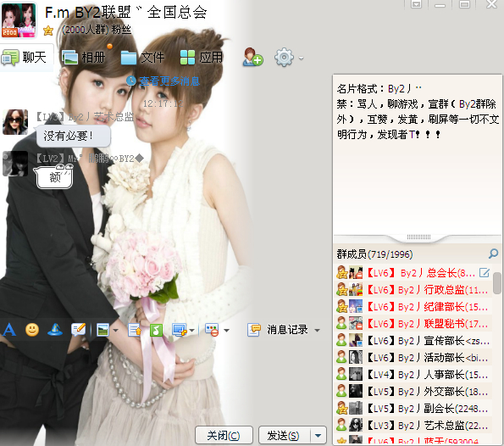Image resolution: width=504 pixels, height=446 pixels.
Task: Click the star icon beside group info
Action: click(48, 31)
